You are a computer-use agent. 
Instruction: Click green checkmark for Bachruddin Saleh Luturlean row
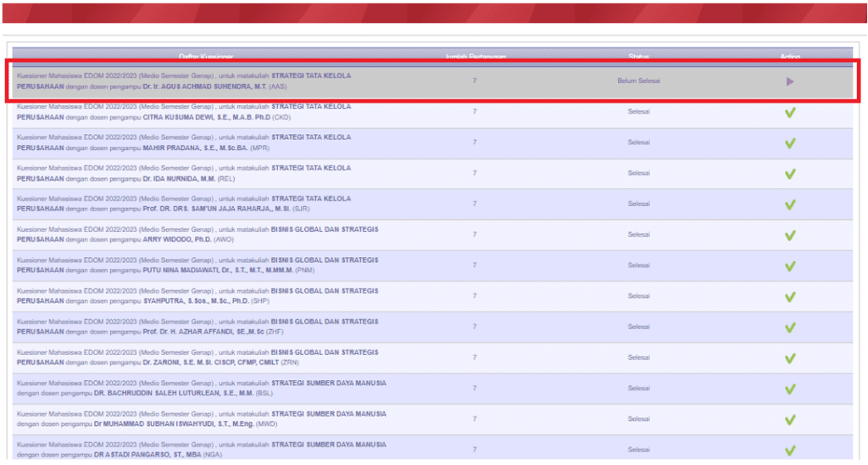click(x=790, y=389)
